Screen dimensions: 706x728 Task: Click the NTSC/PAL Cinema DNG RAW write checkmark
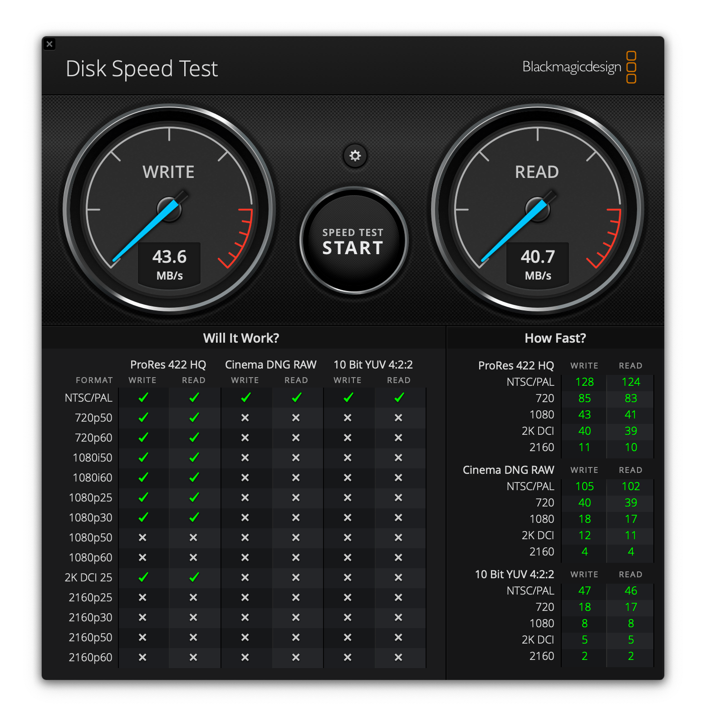(245, 398)
